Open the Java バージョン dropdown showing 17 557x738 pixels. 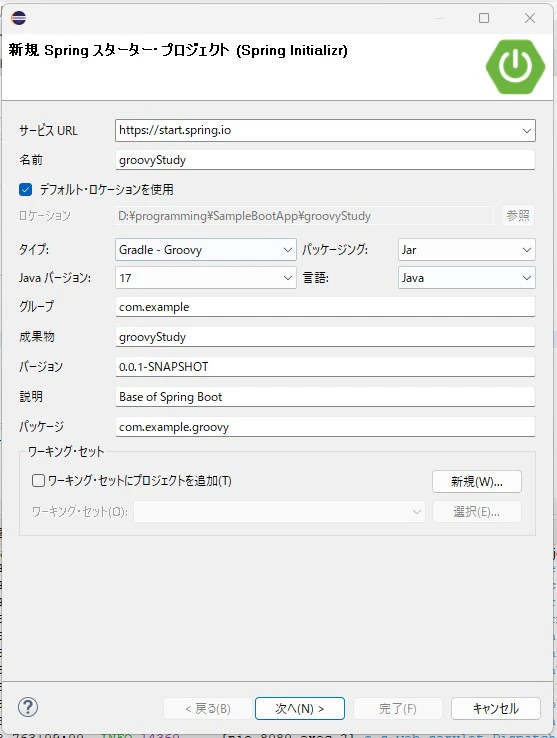pos(206,278)
